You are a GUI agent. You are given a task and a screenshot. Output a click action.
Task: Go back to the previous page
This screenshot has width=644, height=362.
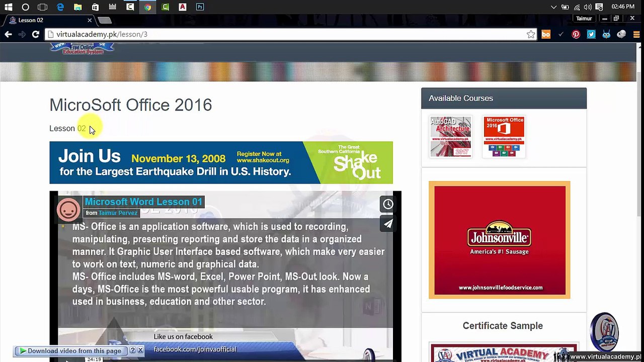(x=8, y=34)
